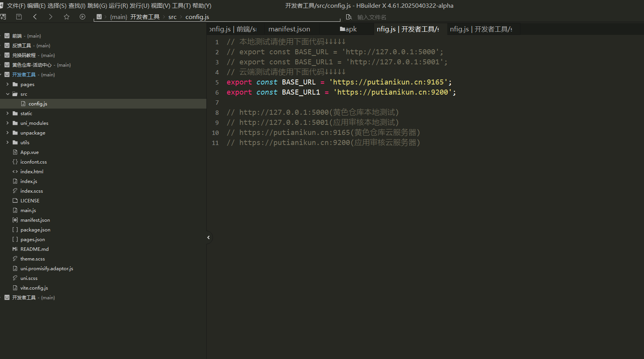This screenshot has height=359, width=644.
Task: Expand the uni_modules folder
Action: coord(7,123)
